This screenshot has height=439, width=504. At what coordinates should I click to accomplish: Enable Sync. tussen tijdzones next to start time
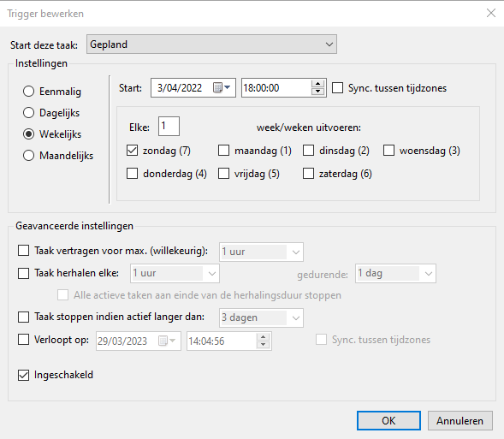coord(337,88)
